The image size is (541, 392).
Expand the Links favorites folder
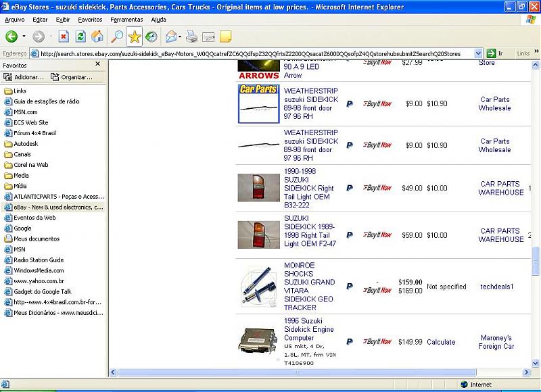15,91
